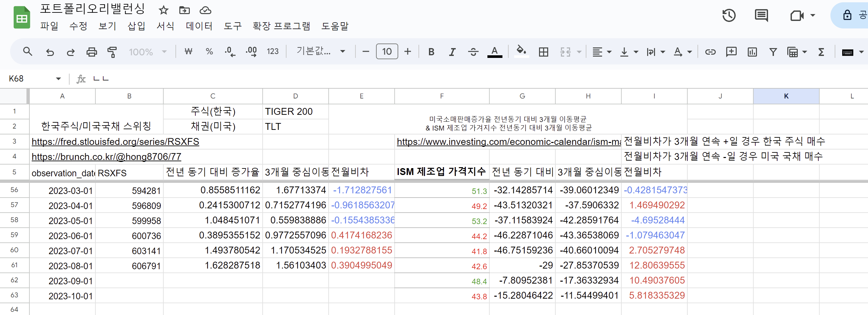
Task: Start a video meeting camera icon
Action: pos(797,15)
